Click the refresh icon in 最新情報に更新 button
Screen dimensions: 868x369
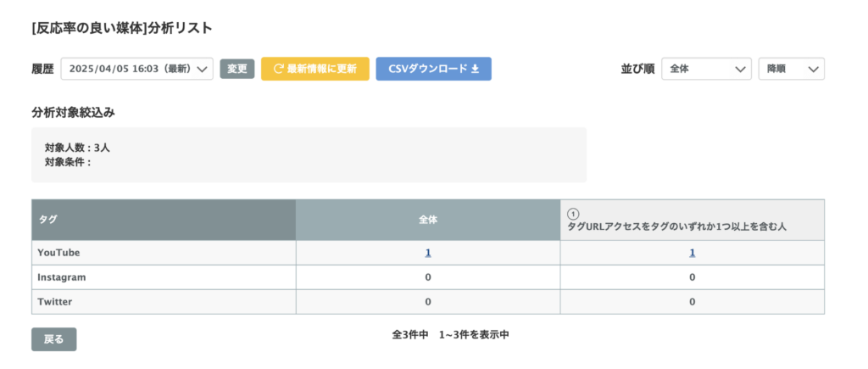pyautogui.click(x=278, y=69)
